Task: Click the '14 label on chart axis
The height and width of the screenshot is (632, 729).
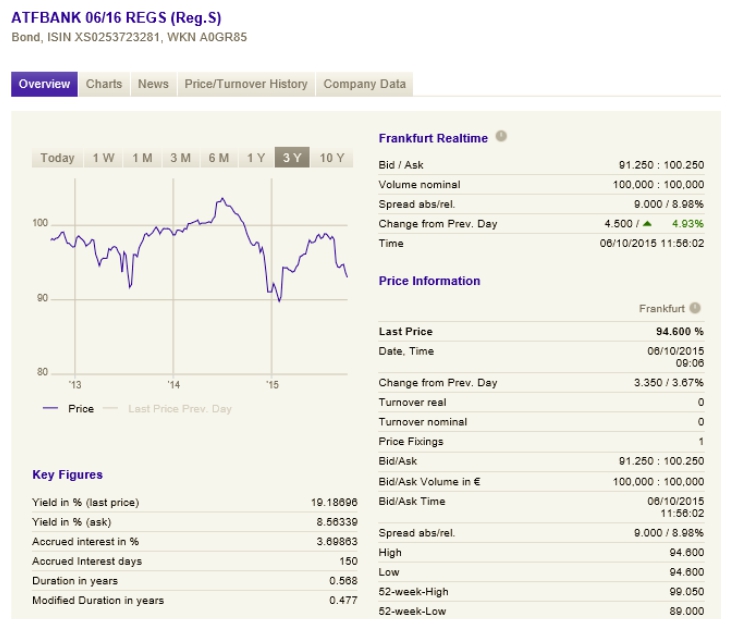Action: click(x=173, y=385)
